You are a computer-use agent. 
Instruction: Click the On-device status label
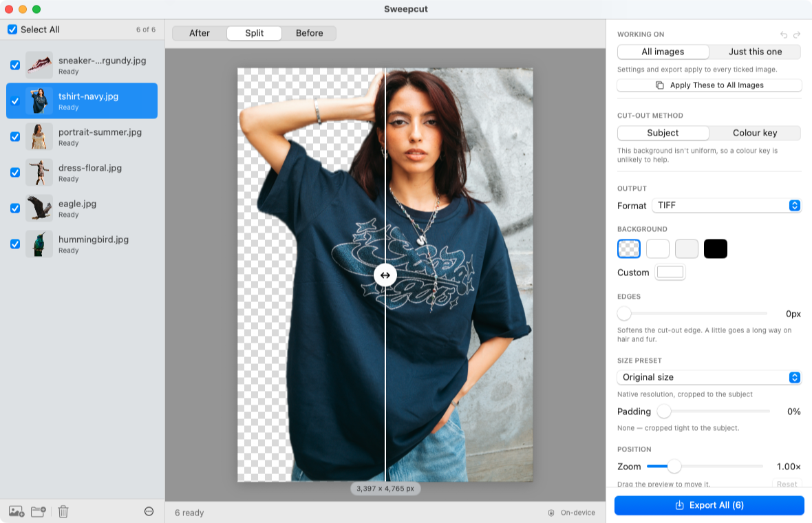click(x=578, y=513)
